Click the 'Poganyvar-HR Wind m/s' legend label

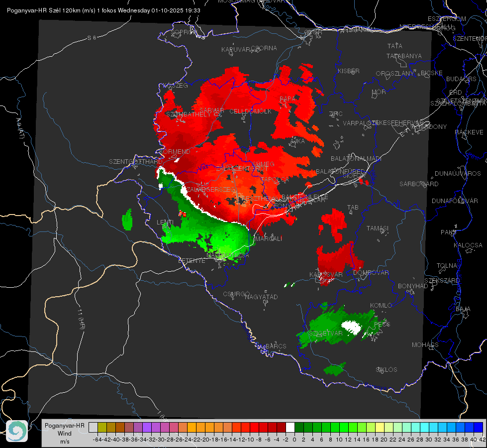65,434
